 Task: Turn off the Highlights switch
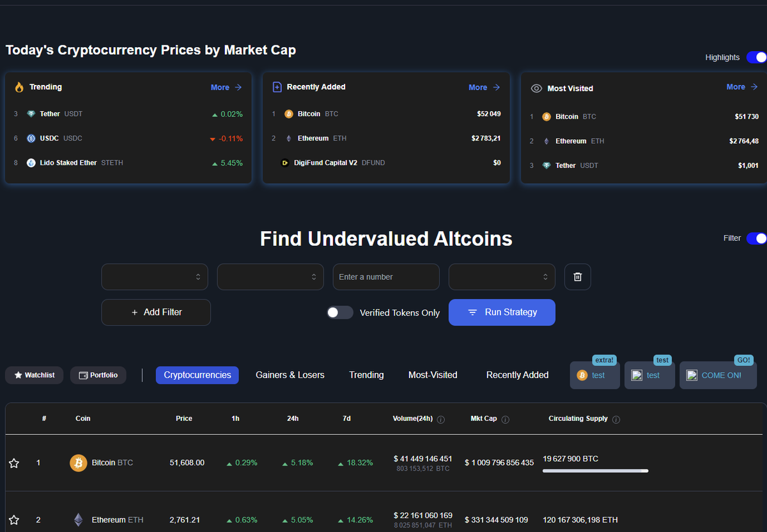click(x=756, y=57)
